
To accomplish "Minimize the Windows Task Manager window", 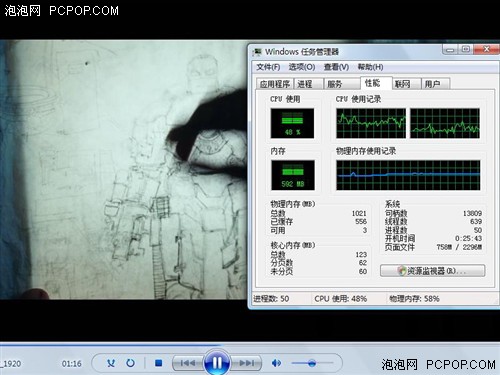I will (450, 50).
